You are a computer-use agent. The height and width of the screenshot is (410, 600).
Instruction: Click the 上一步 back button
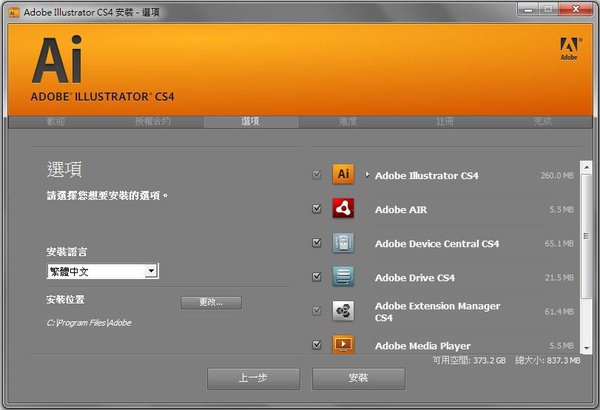(x=253, y=379)
